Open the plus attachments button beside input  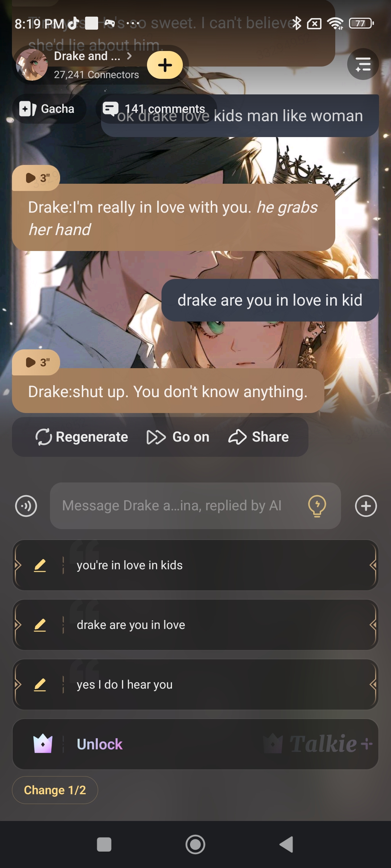366,506
